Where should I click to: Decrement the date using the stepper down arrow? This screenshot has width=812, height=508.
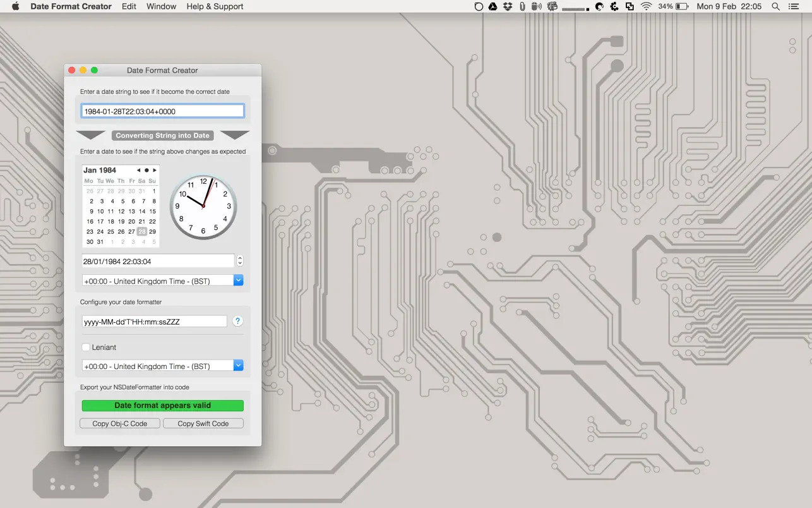tap(239, 263)
